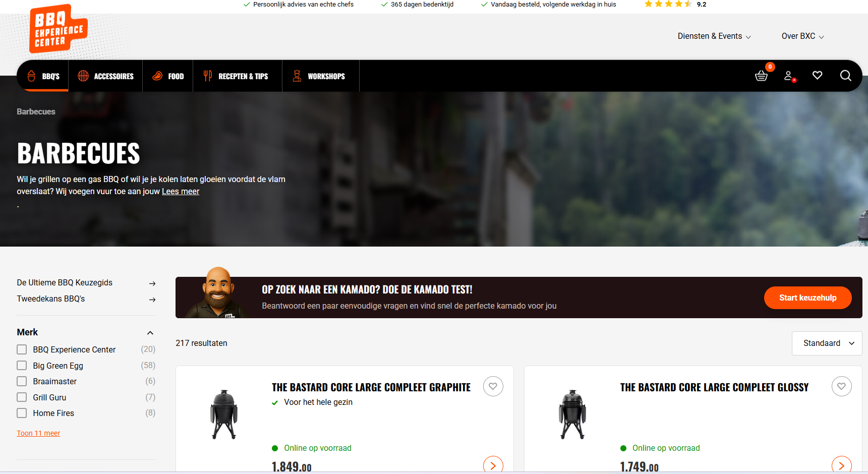Click the Lees meer link
Image resolution: width=868 pixels, height=474 pixels.
point(181,192)
